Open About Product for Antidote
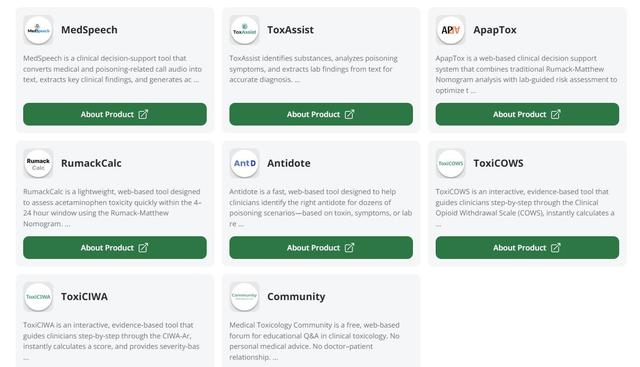 [x=321, y=248]
